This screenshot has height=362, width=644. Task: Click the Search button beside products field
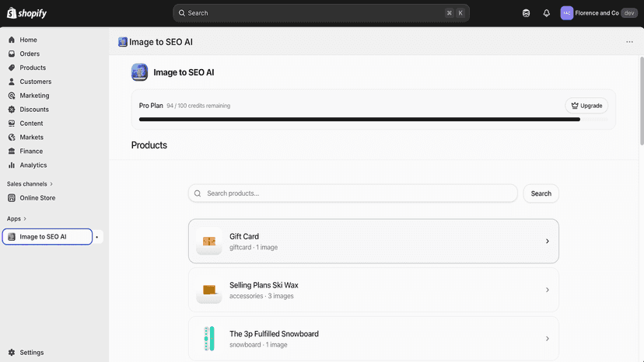pos(541,193)
